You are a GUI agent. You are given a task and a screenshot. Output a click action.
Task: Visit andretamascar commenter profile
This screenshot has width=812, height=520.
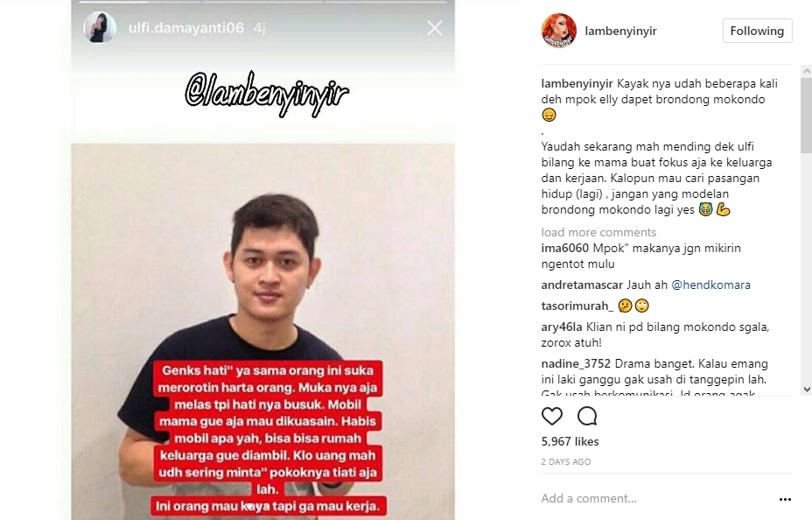tap(582, 285)
